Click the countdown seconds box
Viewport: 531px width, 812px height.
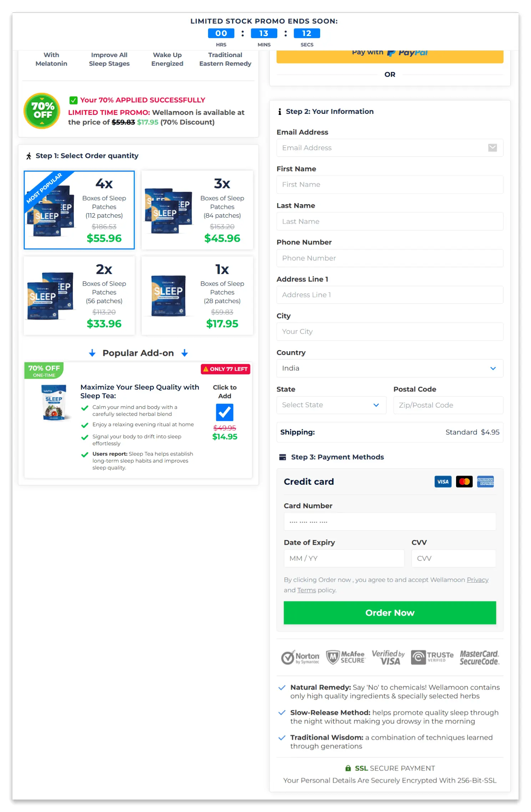307,33
